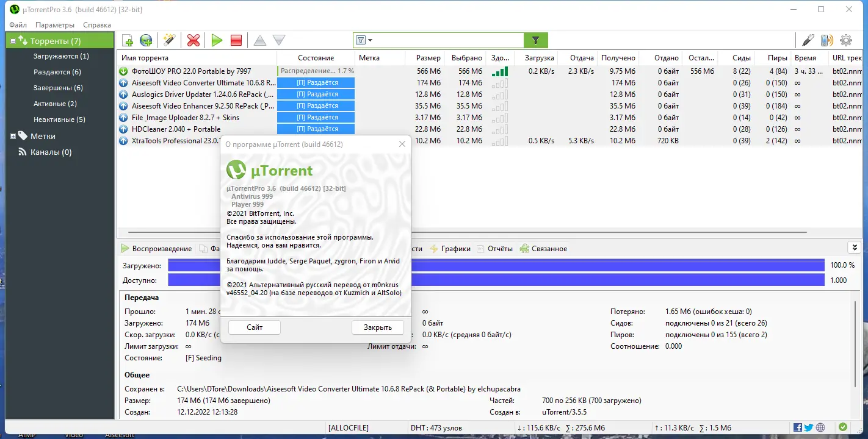Open the Create New Torrent wand icon
The width and height of the screenshot is (868, 439).
[x=169, y=41]
